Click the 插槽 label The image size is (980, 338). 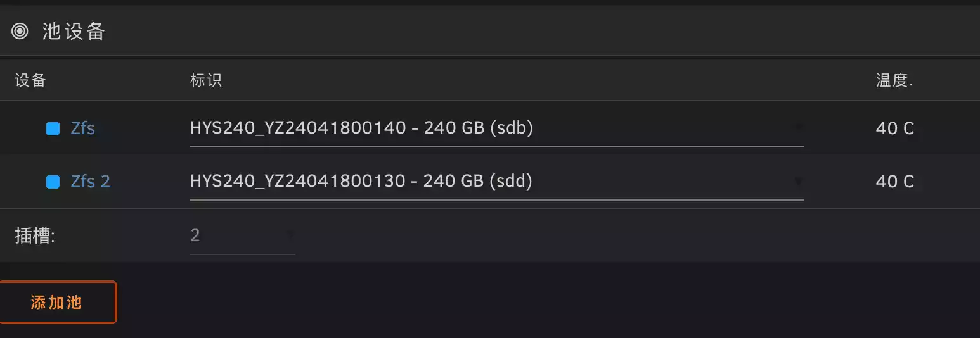pyautogui.click(x=35, y=236)
